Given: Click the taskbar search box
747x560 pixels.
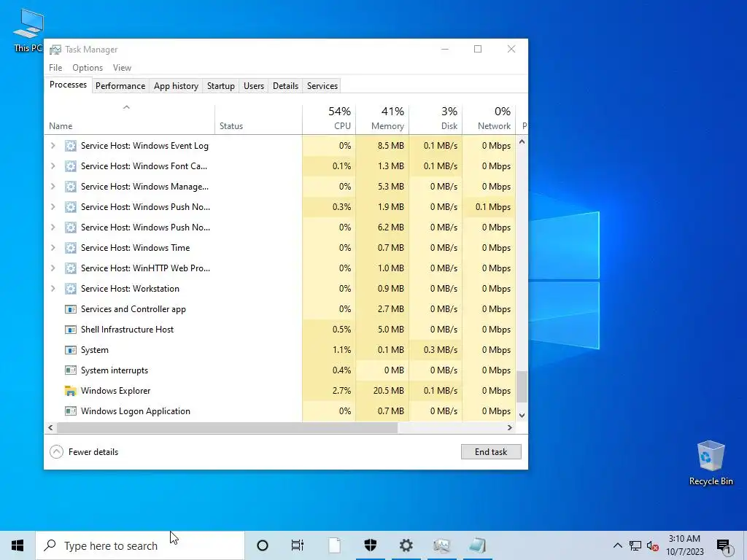Looking at the screenshot, I should pos(140,545).
